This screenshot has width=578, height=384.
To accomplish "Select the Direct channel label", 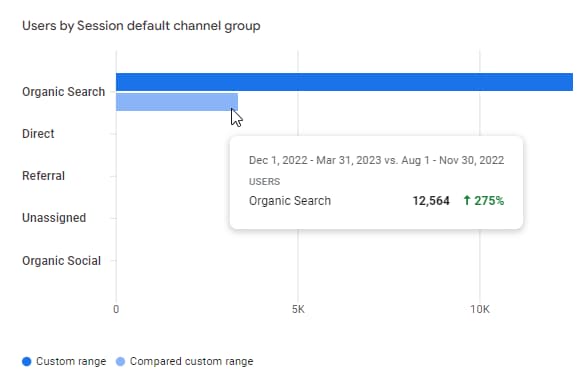I will (38, 133).
